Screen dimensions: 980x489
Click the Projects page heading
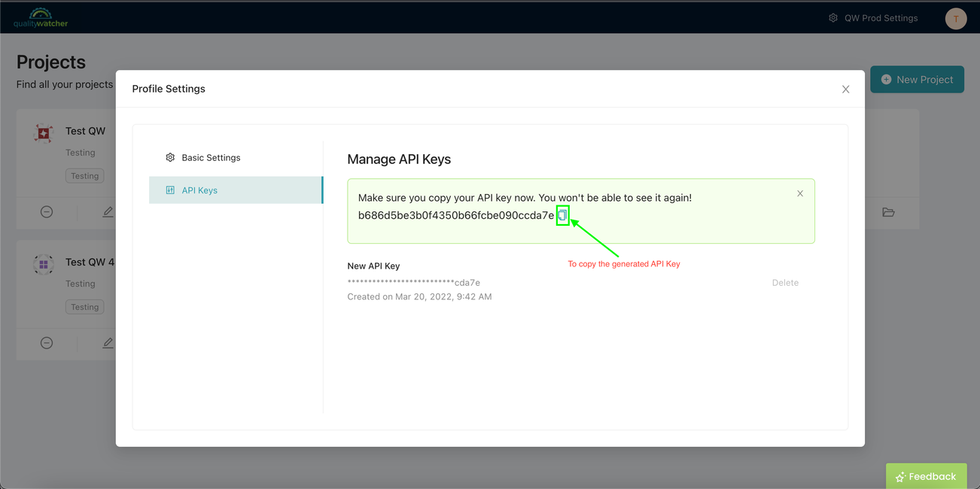(x=51, y=62)
